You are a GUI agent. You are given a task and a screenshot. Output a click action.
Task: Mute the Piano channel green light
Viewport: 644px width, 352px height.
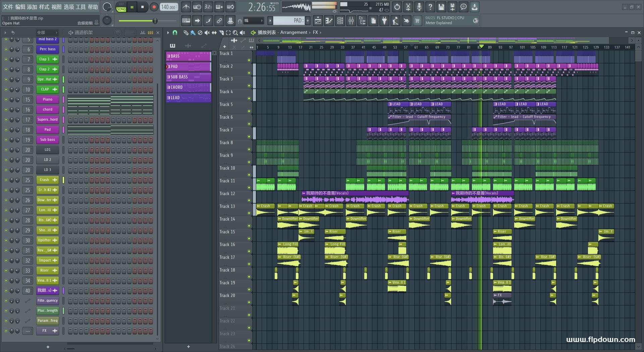point(6,100)
